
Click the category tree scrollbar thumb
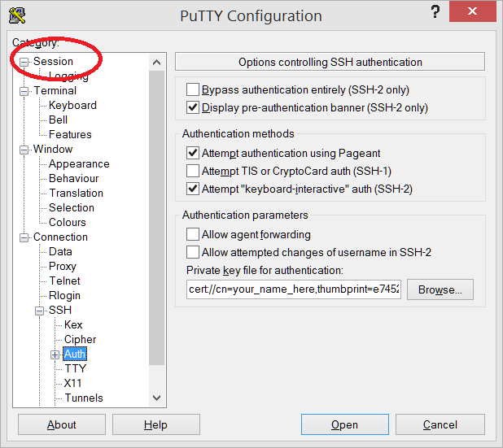(157, 218)
